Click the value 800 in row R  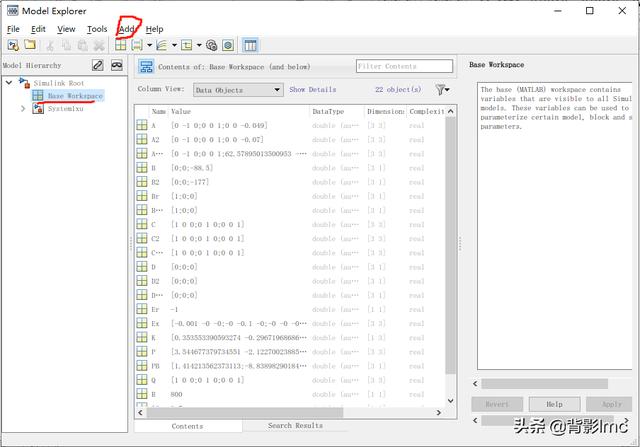coord(176,394)
